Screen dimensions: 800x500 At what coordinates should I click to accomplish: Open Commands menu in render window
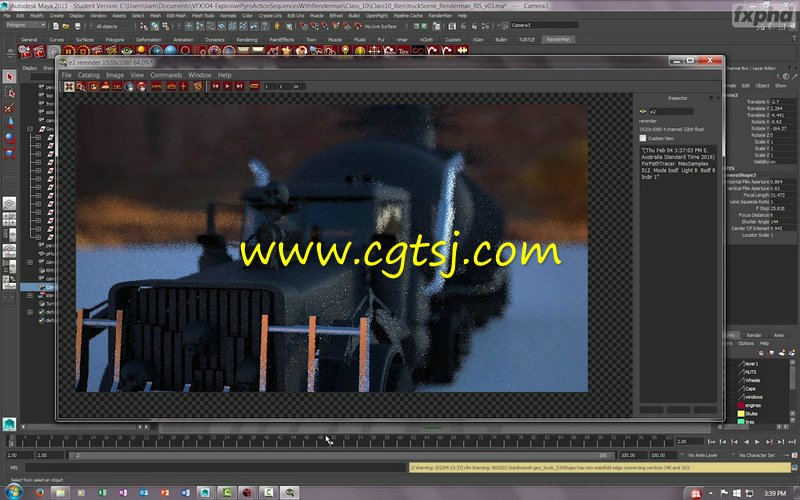coord(166,75)
